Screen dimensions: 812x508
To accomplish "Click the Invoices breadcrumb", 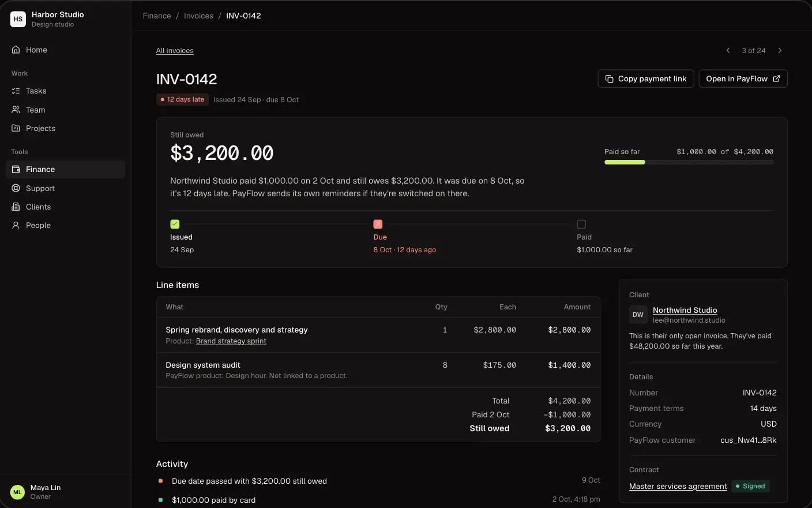I will click(x=198, y=16).
